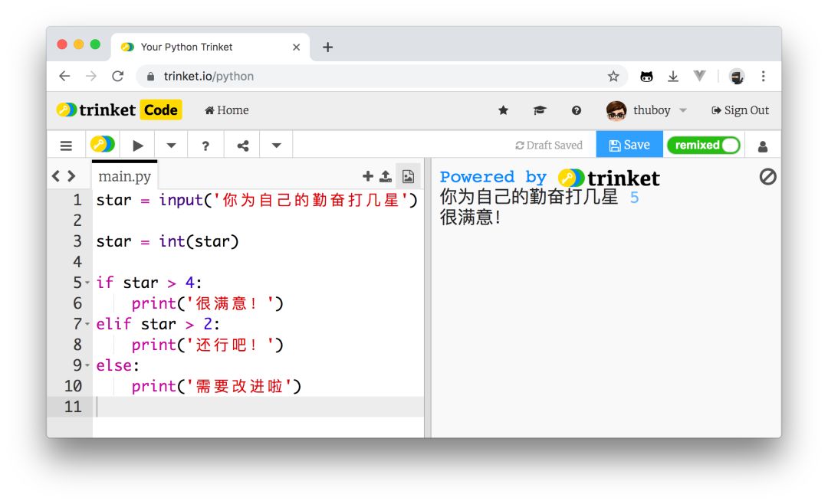Stop the output with the cancel circle icon

[x=767, y=177]
